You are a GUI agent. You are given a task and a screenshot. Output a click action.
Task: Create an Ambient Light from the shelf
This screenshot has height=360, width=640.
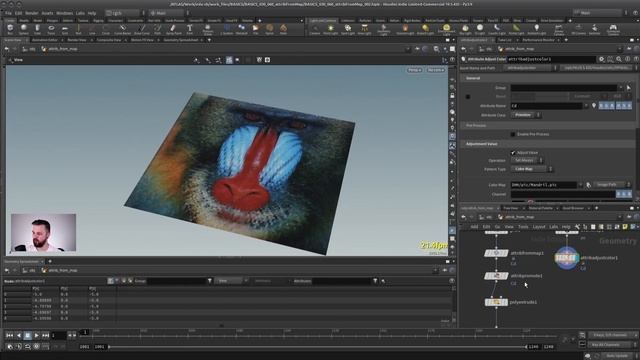(x=536, y=29)
